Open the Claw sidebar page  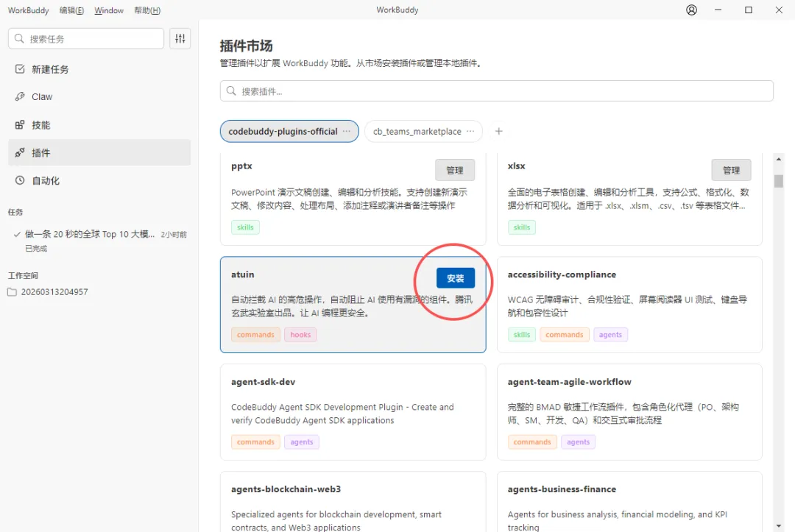click(x=99, y=97)
